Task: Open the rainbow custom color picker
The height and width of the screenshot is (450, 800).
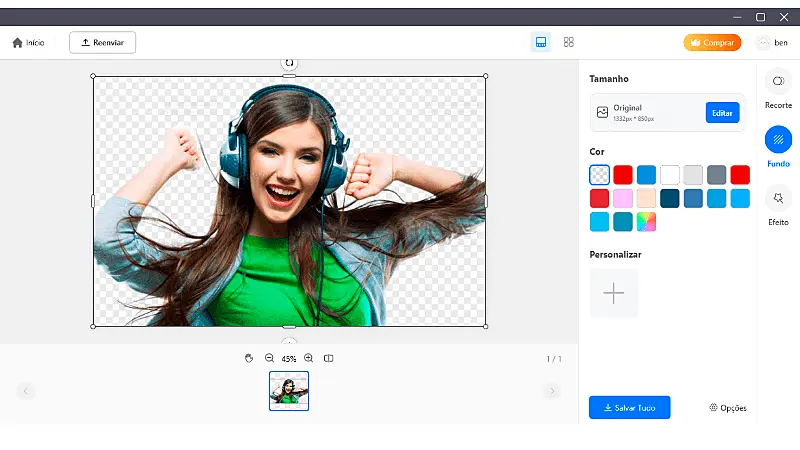Action: tap(646, 222)
